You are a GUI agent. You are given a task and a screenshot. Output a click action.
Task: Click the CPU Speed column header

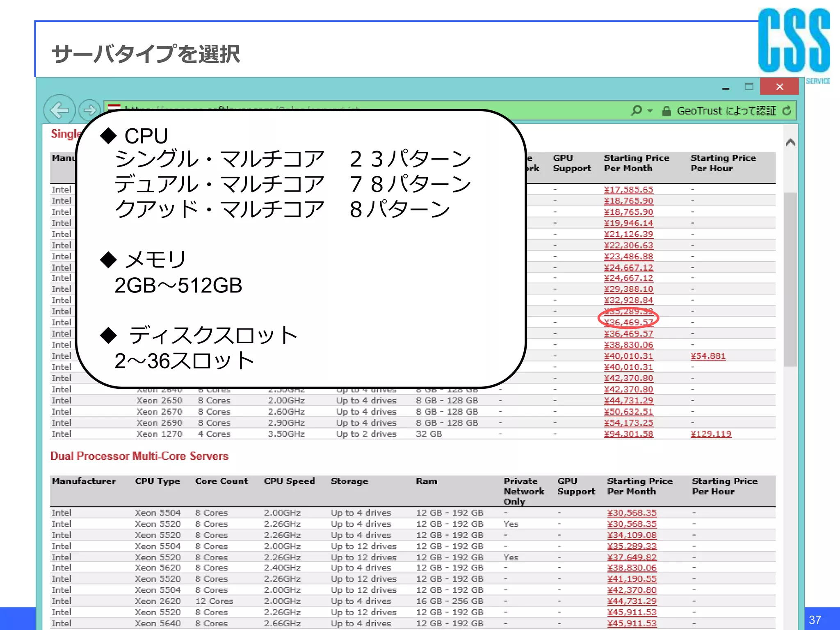tap(290, 481)
